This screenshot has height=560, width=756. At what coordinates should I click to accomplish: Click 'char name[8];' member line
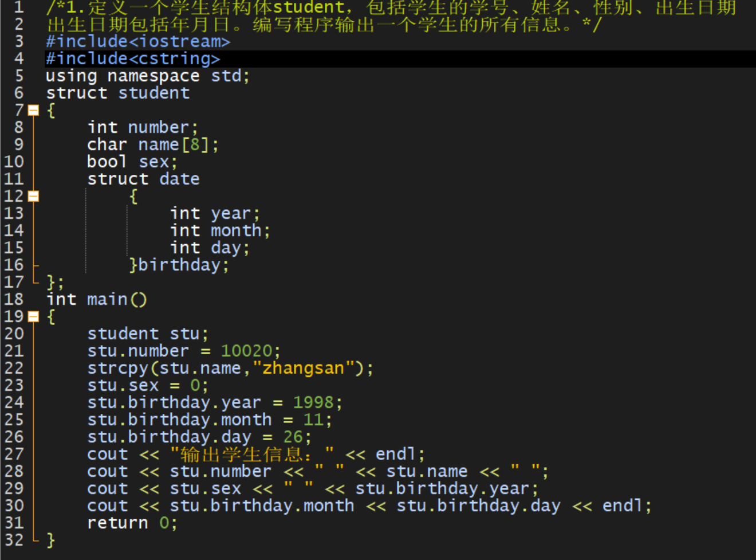coord(153,144)
